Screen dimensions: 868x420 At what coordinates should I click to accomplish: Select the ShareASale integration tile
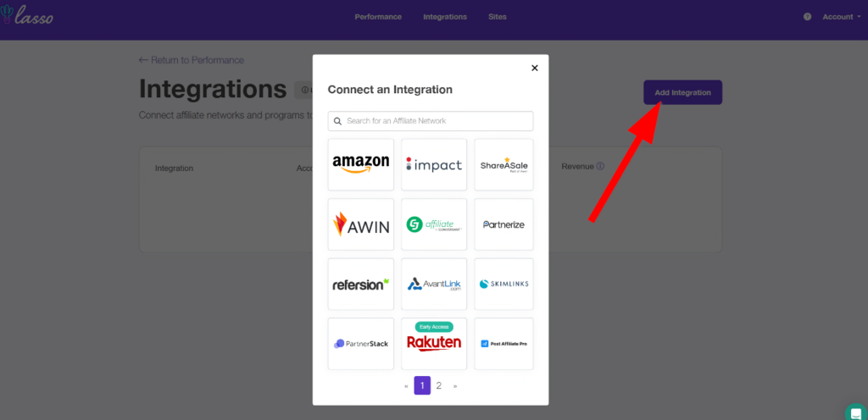click(x=504, y=164)
